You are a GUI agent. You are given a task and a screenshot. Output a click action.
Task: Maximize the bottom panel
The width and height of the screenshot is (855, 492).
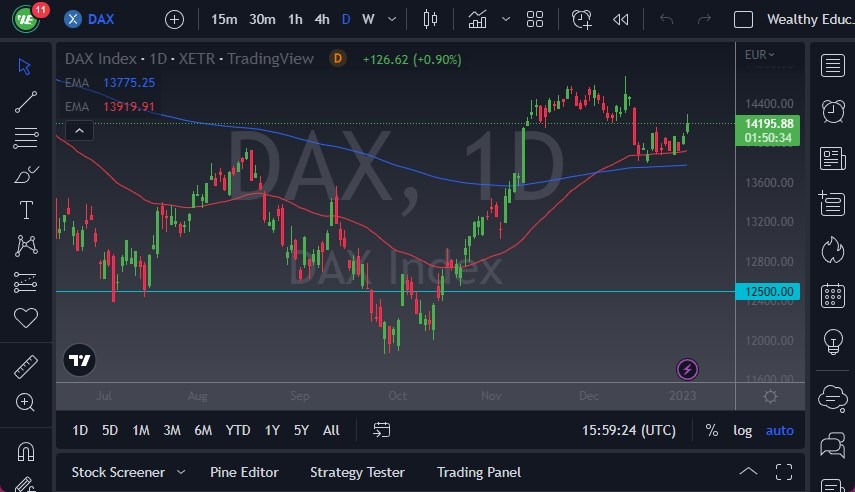[784, 471]
